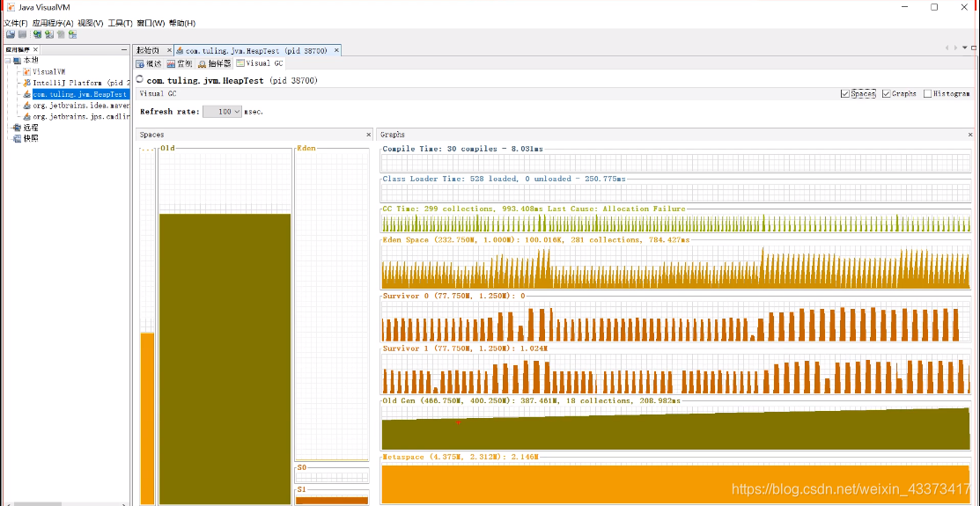
Task: Open the Refresh rate dropdown
Action: point(222,112)
